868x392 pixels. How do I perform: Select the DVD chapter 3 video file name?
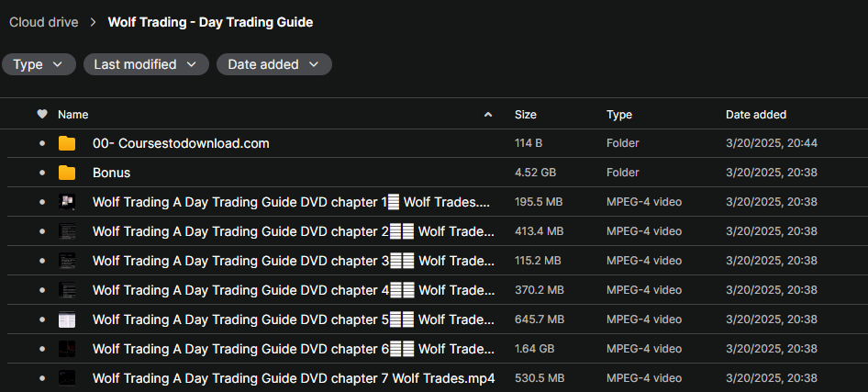294,261
